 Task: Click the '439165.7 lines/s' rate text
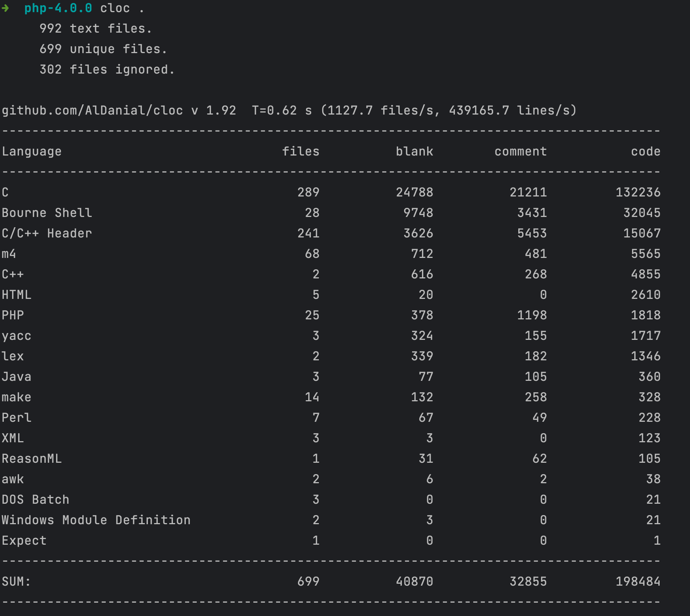pos(509,110)
